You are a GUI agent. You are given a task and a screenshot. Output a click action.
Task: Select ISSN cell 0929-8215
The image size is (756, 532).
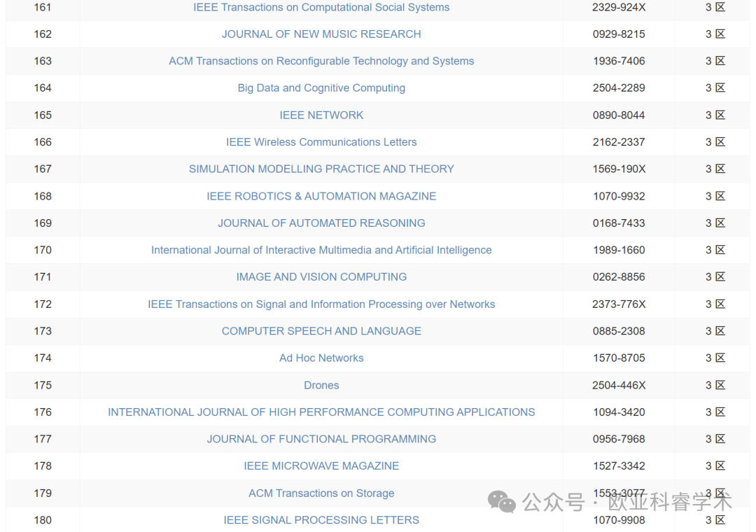coord(619,34)
